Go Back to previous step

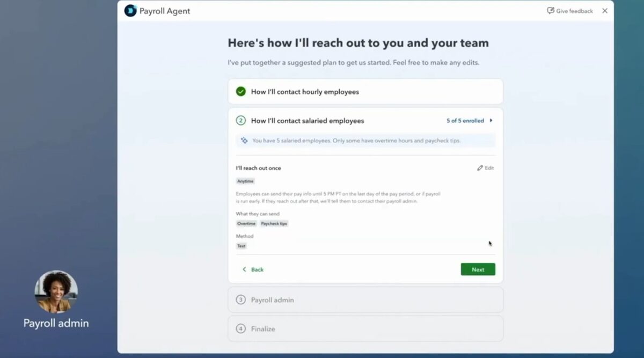(253, 269)
